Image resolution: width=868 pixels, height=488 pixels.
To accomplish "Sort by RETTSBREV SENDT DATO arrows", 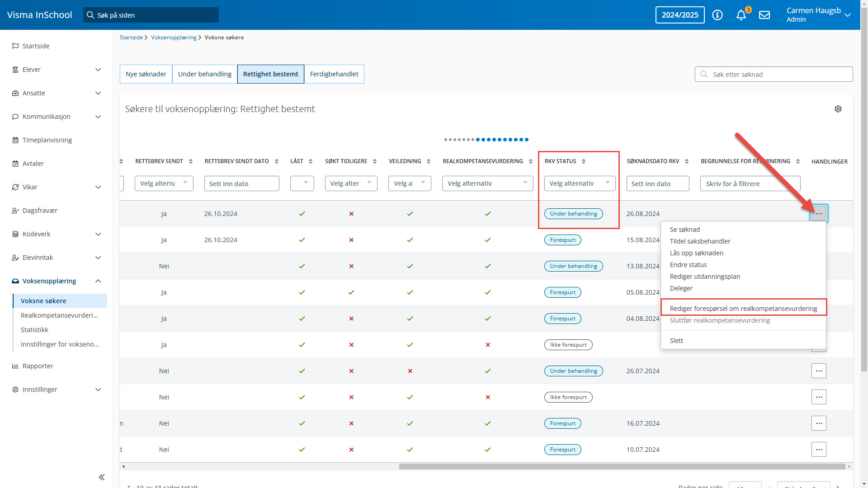I will (277, 161).
